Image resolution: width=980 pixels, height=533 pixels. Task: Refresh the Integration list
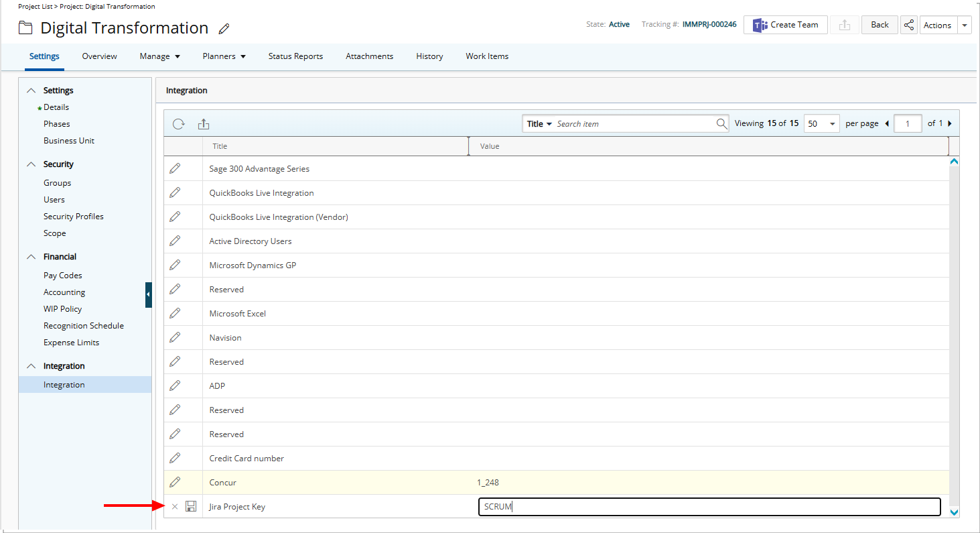(x=178, y=124)
